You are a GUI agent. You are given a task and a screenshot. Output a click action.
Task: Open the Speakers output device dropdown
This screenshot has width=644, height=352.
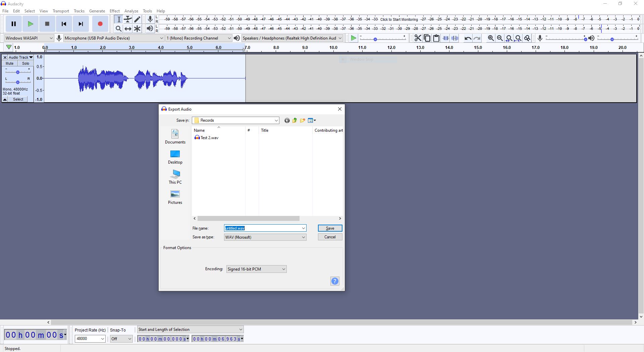292,38
